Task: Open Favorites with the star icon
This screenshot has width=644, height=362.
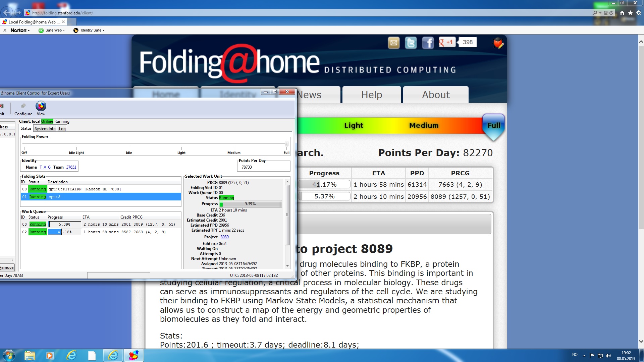Action: pos(630,13)
